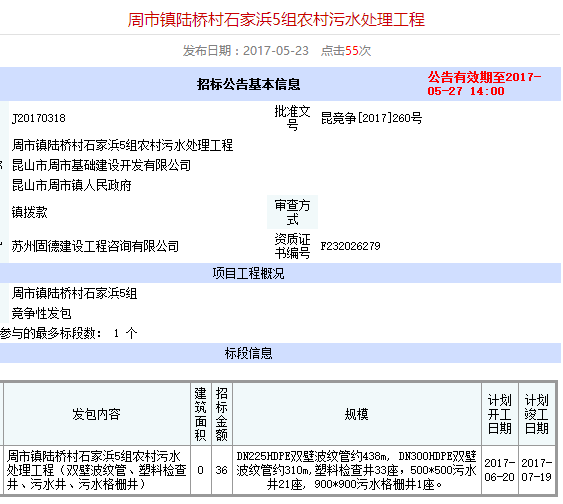Click the 资质证书编号 label
The height and width of the screenshot is (504, 563).
[x=292, y=246]
